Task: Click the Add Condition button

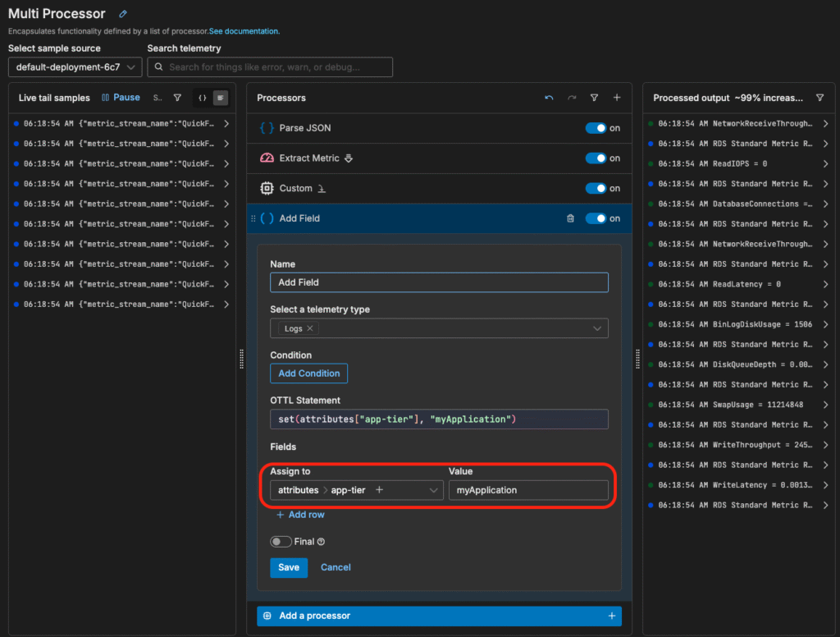Action: 308,373
